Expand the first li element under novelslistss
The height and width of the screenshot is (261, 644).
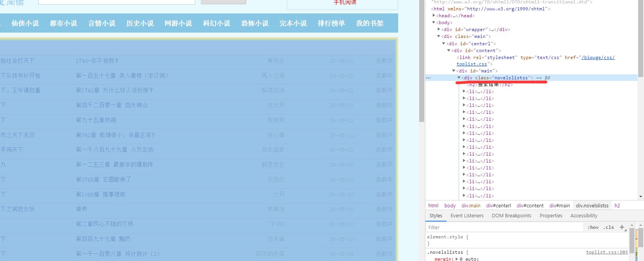click(x=464, y=92)
